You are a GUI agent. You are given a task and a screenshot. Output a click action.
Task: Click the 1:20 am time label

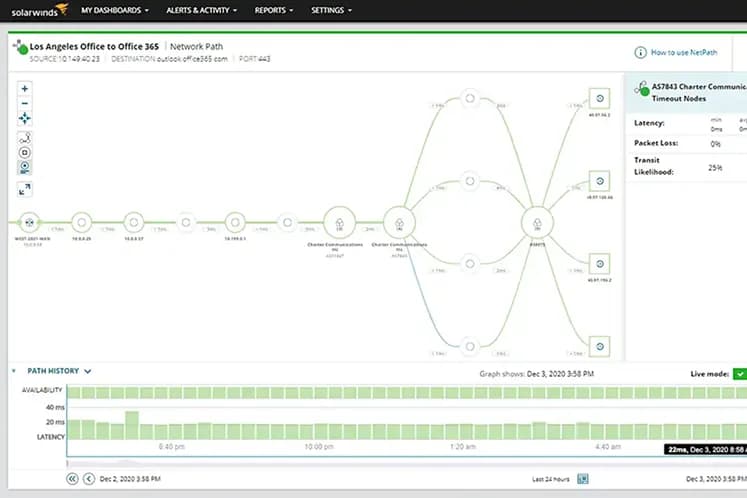[x=463, y=447]
